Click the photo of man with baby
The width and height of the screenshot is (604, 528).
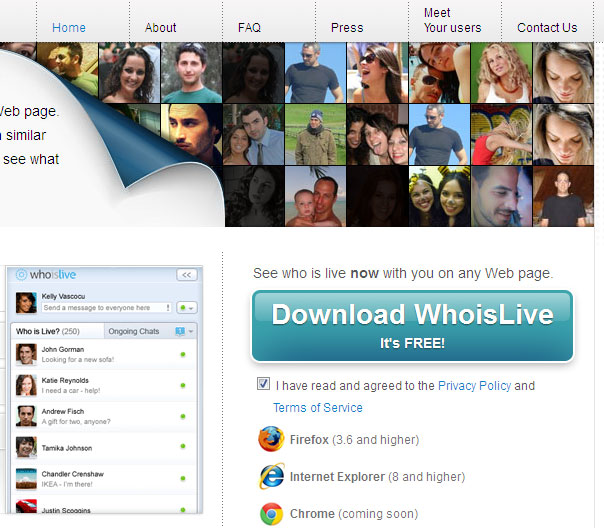[x=315, y=196]
